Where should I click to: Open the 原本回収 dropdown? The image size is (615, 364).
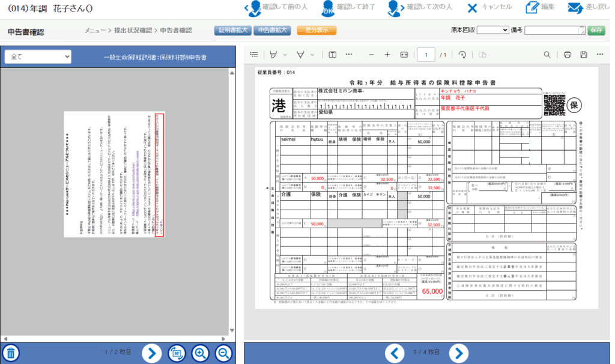tap(492, 30)
